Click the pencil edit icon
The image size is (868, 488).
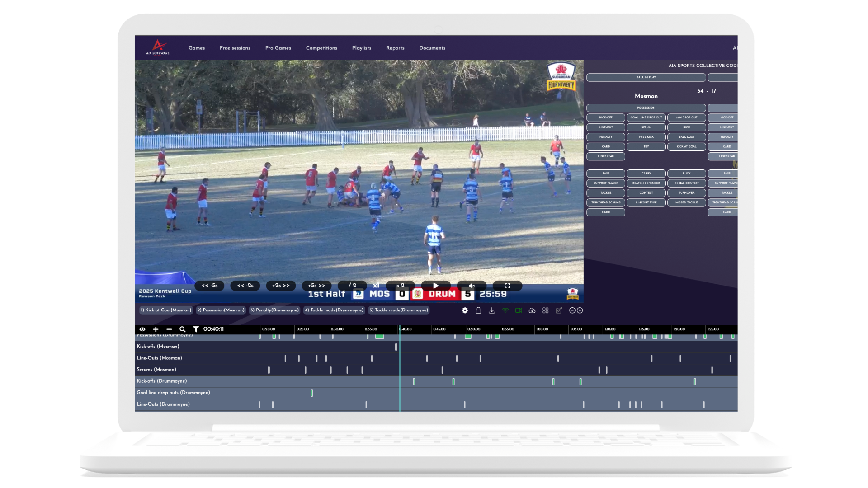[x=559, y=310]
